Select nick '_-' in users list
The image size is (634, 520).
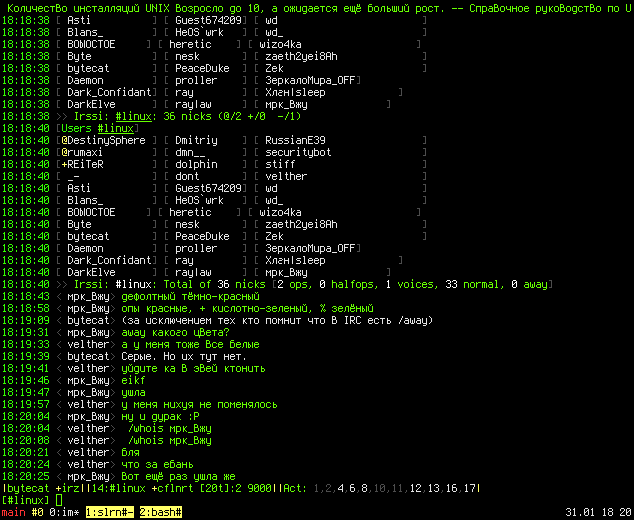73,176
